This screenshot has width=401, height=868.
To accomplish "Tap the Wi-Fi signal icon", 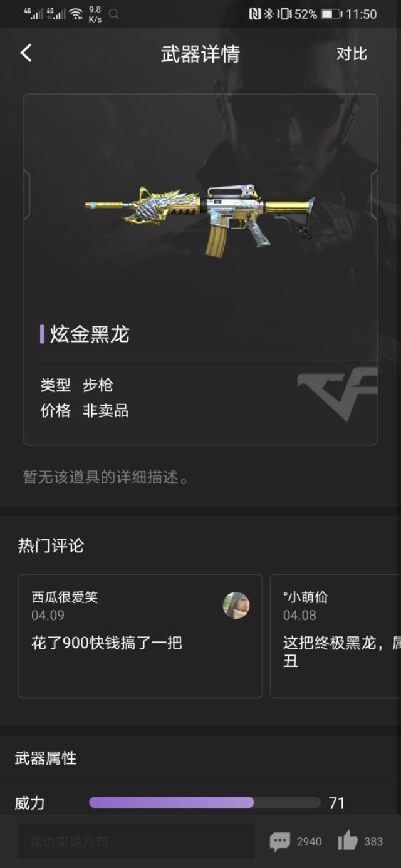I will point(76,14).
